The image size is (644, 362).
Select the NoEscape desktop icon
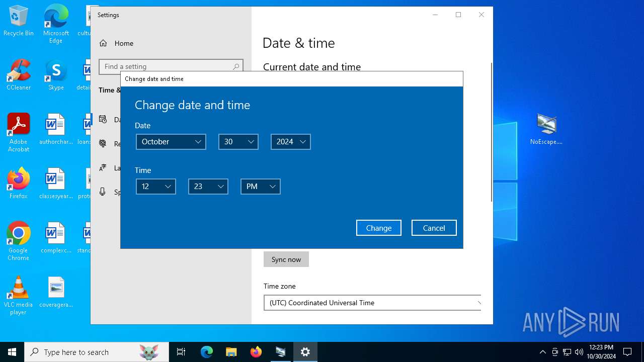pos(546,129)
